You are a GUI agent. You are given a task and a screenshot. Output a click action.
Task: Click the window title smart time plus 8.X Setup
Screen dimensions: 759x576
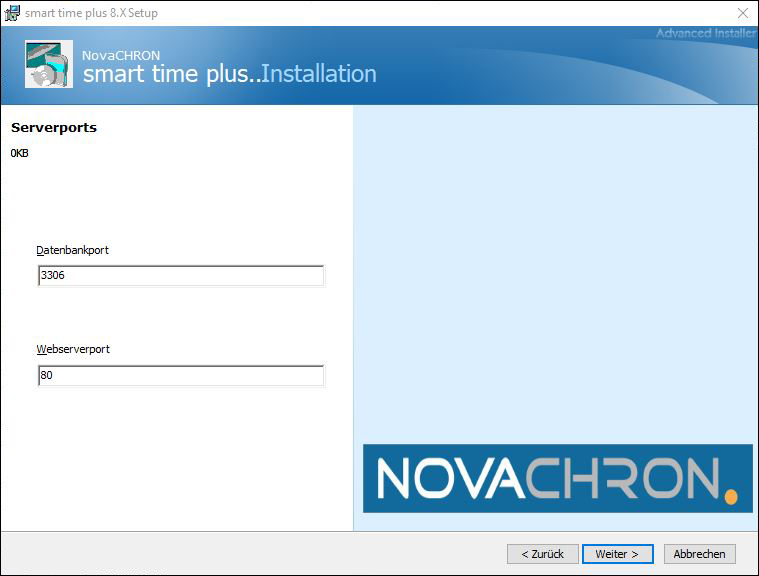point(91,13)
